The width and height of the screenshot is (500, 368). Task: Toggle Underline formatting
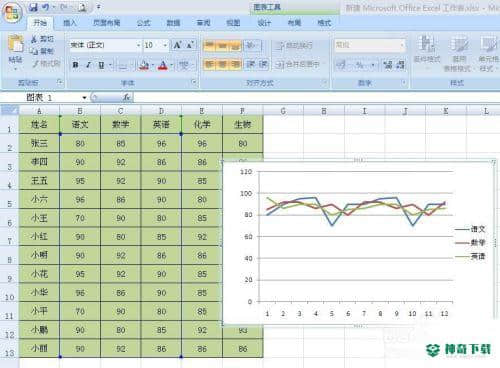point(101,65)
